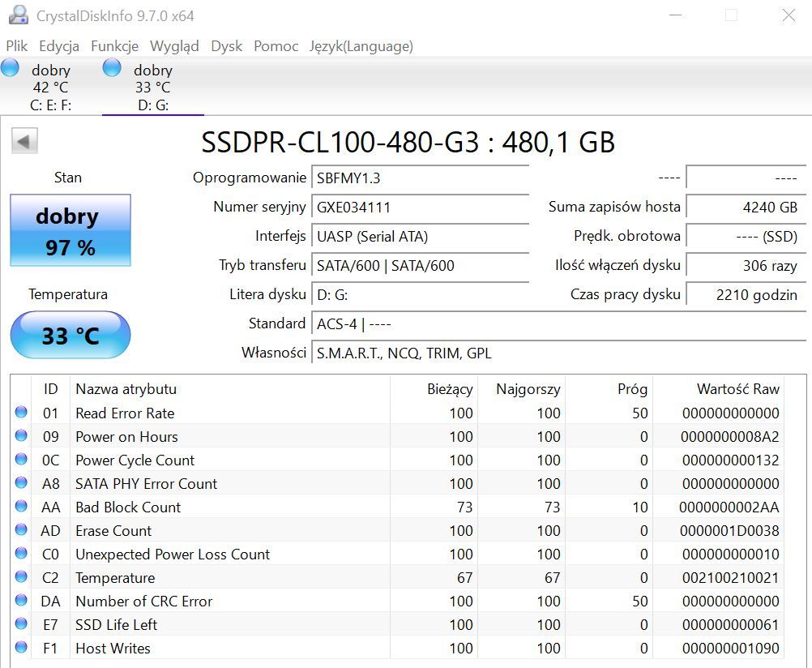Screen dimensions: 812x668
Task: Click the 33 °C temperature button
Action: [x=71, y=335]
